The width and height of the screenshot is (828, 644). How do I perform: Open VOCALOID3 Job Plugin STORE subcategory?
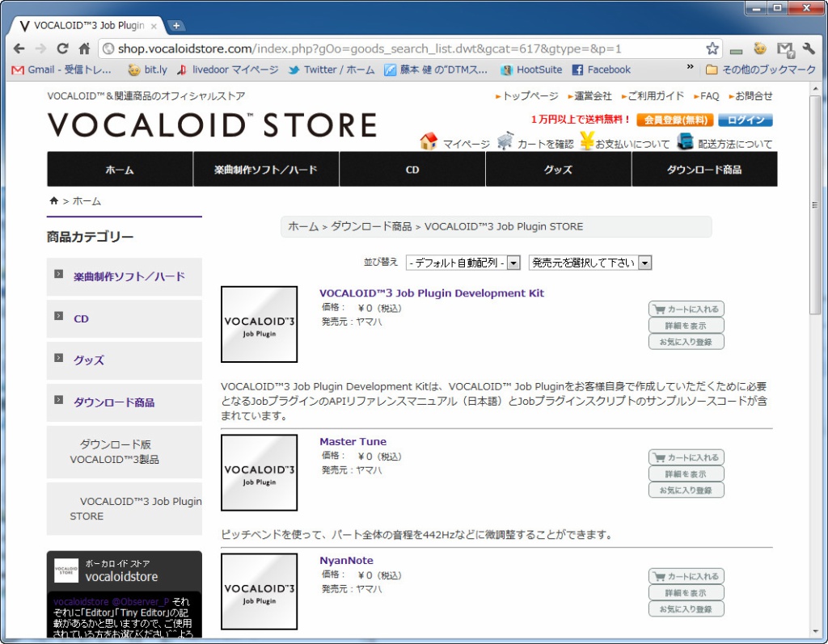pos(124,509)
